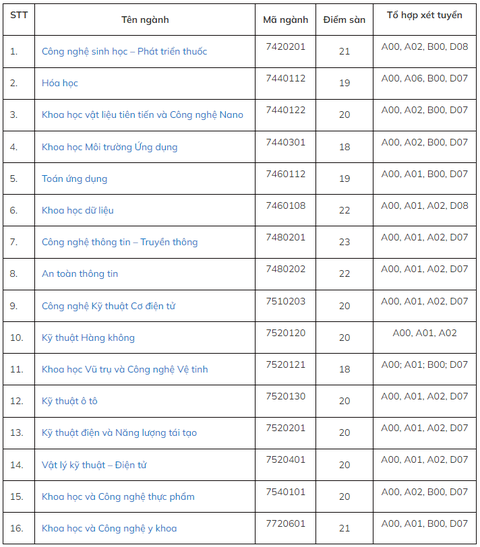Viewport: 480px width, 547px height.
Task: Open the An toàn thông tin link
Action: (80, 274)
